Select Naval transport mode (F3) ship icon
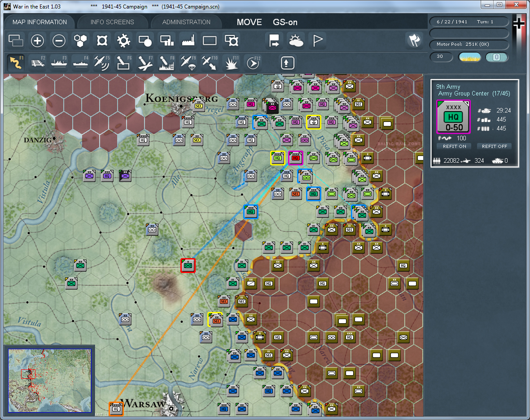The image size is (530, 420). tap(59, 63)
